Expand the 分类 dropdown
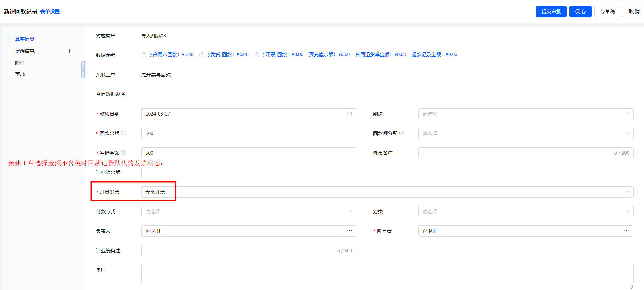The height and width of the screenshot is (290, 644). (x=526, y=211)
